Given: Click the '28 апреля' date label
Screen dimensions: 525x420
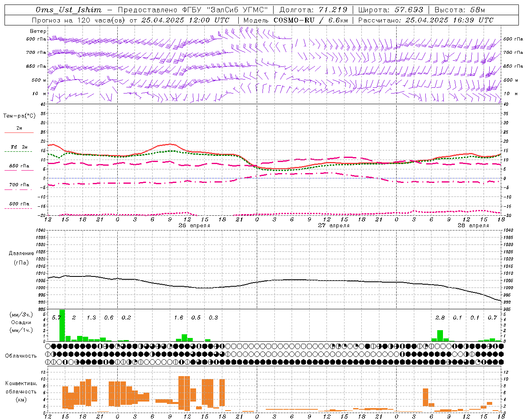Looking at the screenshot, I should click(x=473, y=226).
